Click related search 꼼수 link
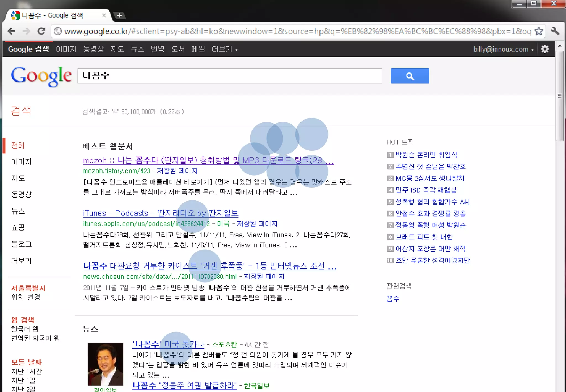The height and width of the screenshot is (392, 566). coord(393,299)
